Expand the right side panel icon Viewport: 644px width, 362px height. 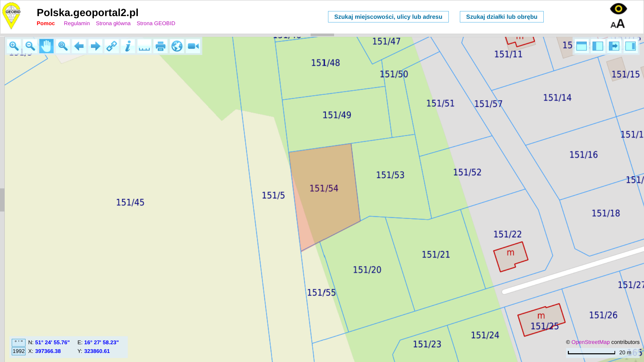point(631,46)
